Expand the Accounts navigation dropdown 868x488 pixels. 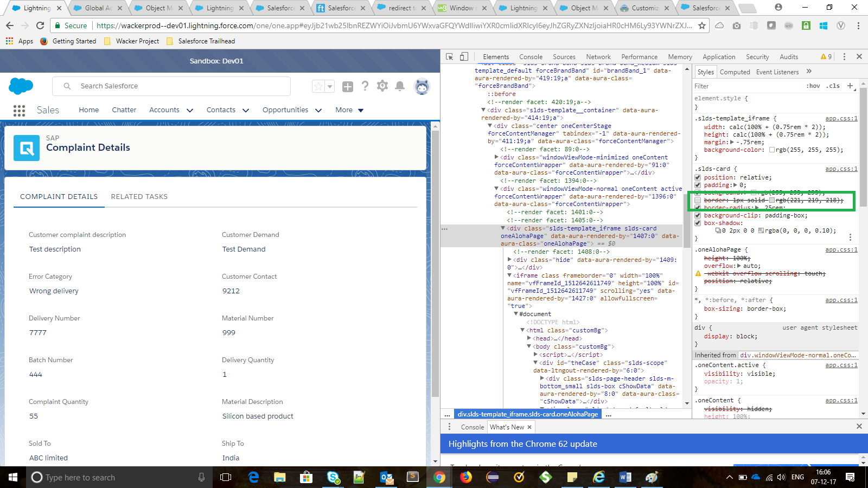tap(190, 110)
